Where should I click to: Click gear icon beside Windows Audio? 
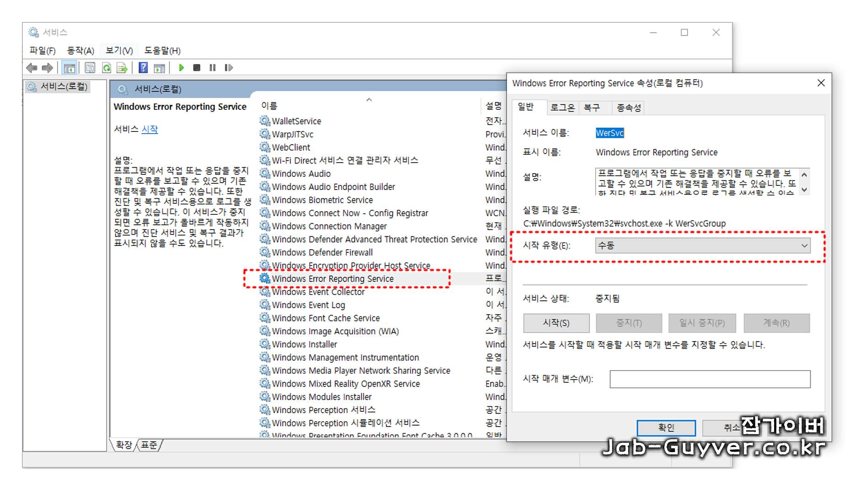coord(265,173)
